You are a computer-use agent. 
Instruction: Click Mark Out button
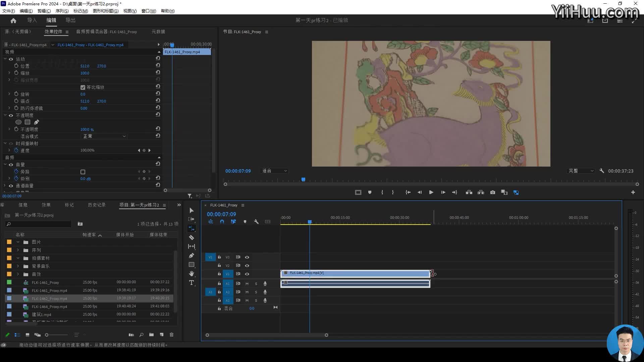(x=393, y=192)
